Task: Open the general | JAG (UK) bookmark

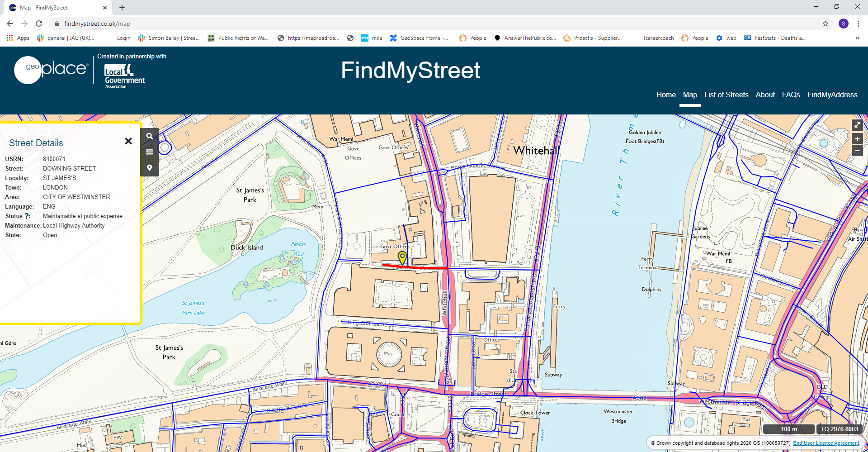Action: point(66,38)
